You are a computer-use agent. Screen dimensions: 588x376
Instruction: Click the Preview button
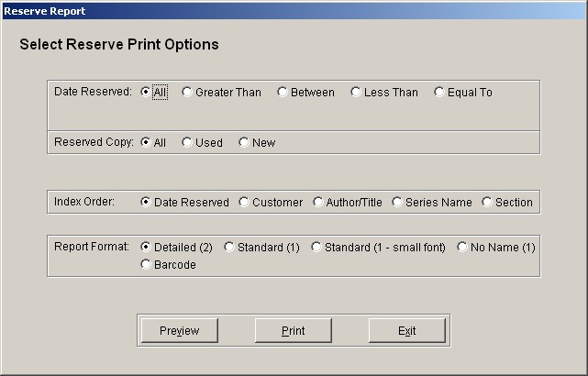pos(179,331)
